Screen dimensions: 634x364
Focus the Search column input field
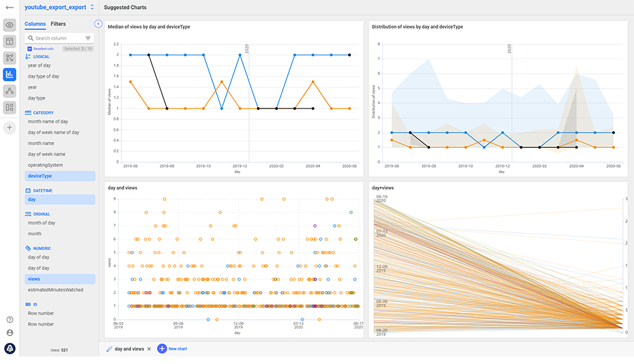tap(59, 38)
